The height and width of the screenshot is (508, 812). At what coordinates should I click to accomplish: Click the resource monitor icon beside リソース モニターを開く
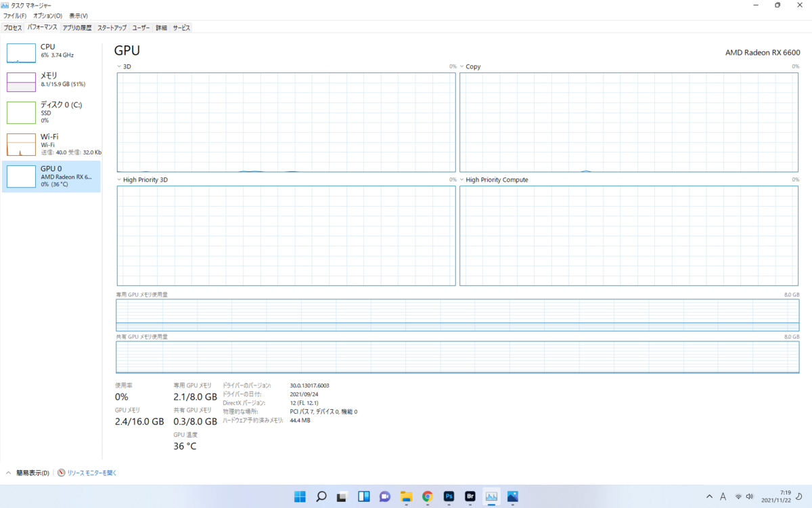62,473
